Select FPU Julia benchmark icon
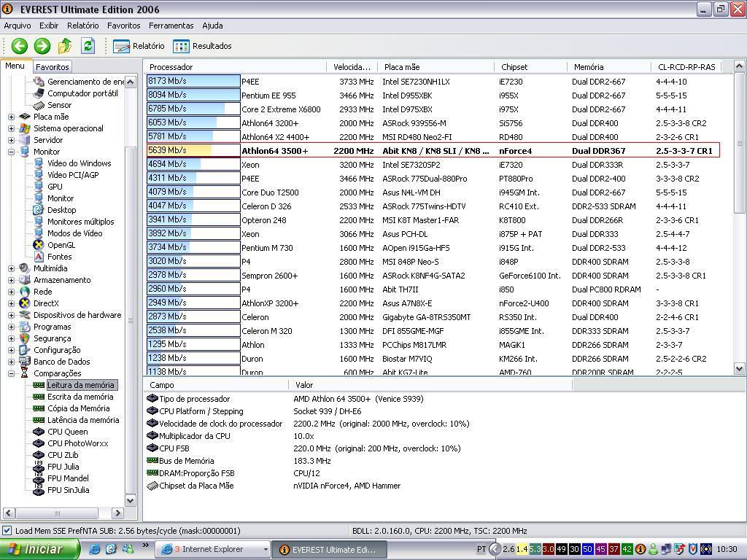 (x=39, y=467)
